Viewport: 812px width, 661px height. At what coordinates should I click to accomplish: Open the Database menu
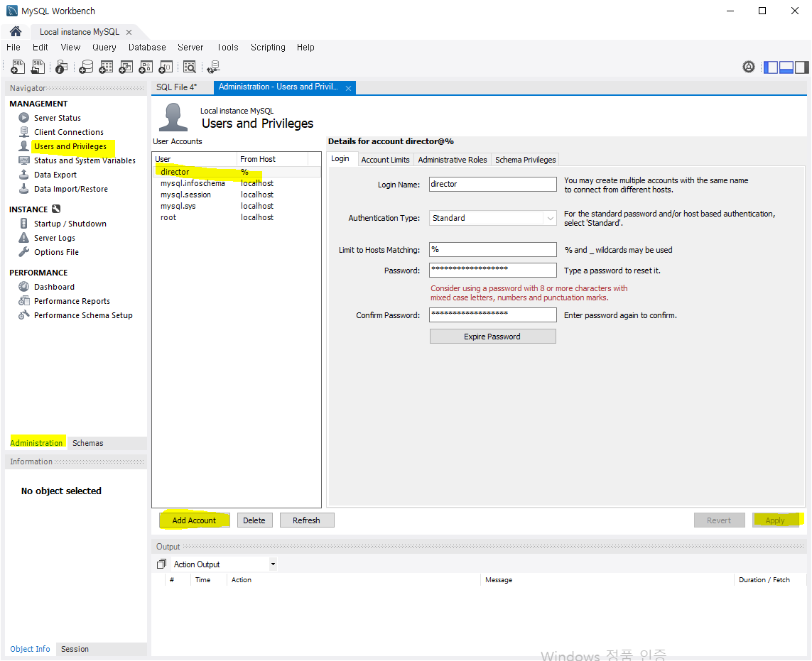[147, 48]
